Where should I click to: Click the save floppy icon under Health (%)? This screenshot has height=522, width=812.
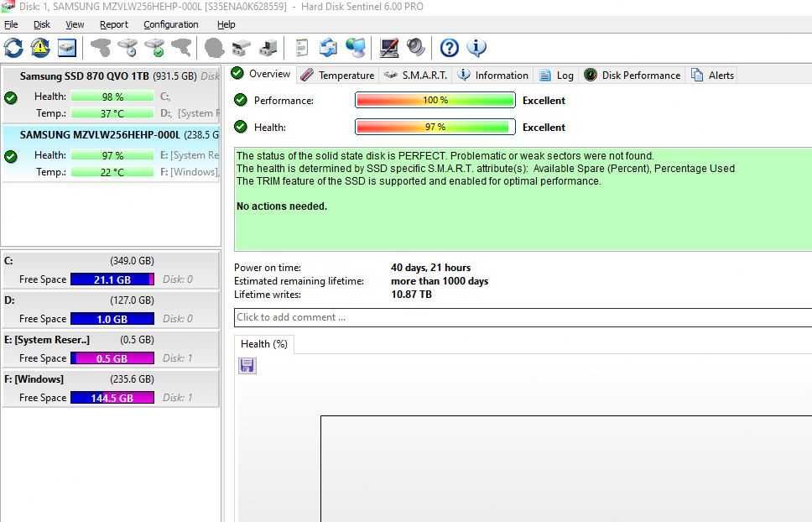(247, 366)
